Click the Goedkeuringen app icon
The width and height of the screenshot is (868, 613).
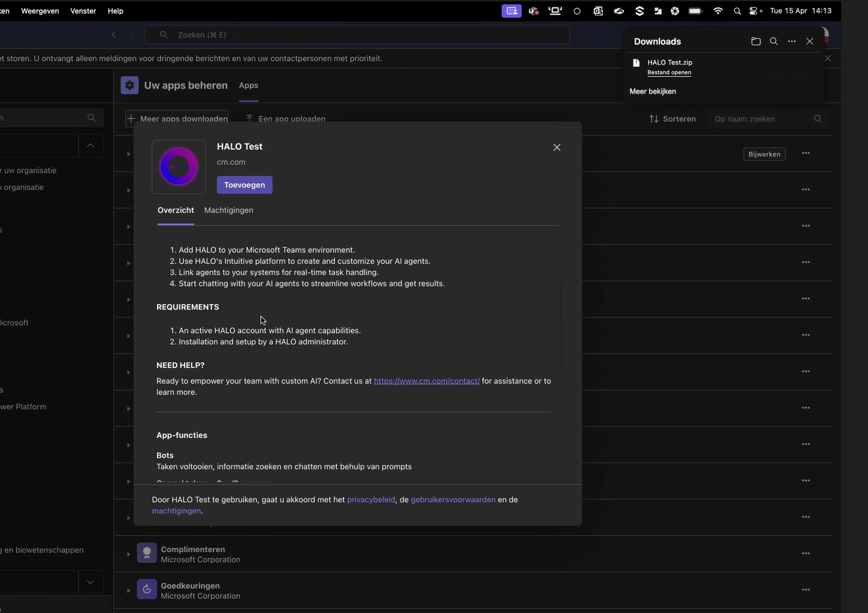pyautogui.click(x=146, y=589)
